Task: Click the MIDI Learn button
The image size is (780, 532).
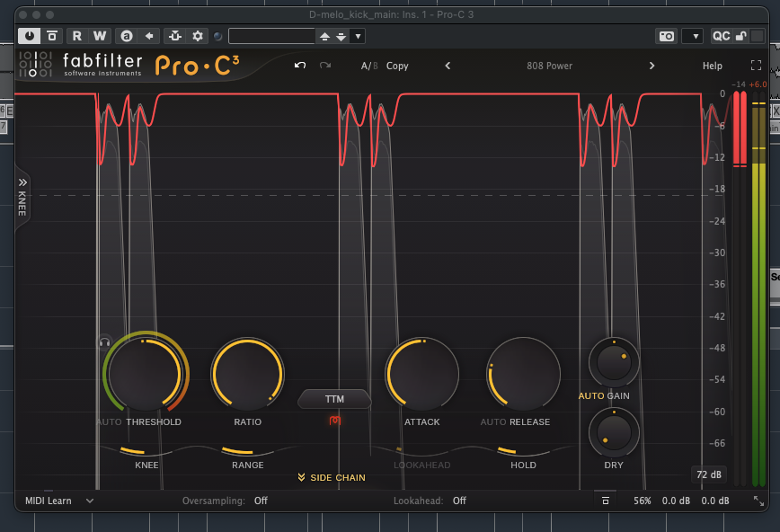Action: (x=49, y=501)
